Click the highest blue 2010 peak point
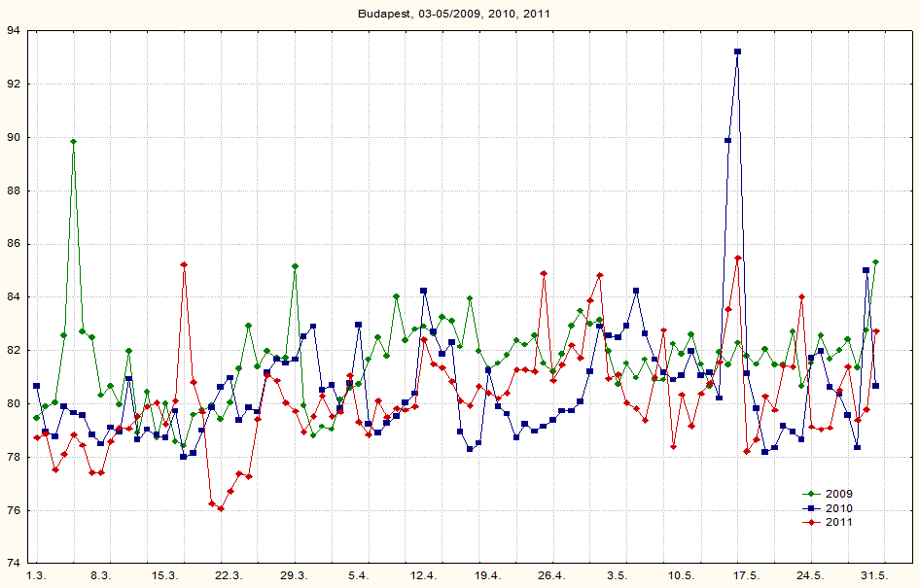 point(737,52)
